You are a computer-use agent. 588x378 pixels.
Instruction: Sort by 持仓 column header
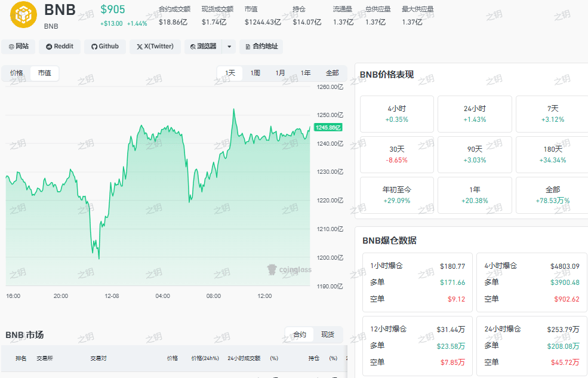click(314, 358)
